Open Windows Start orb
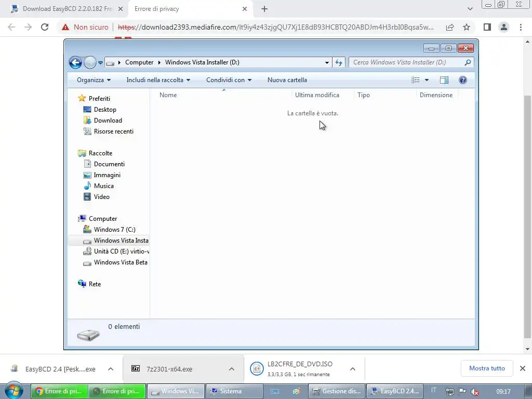The height and width of the screenshot is (399, 532). (14, 391)
